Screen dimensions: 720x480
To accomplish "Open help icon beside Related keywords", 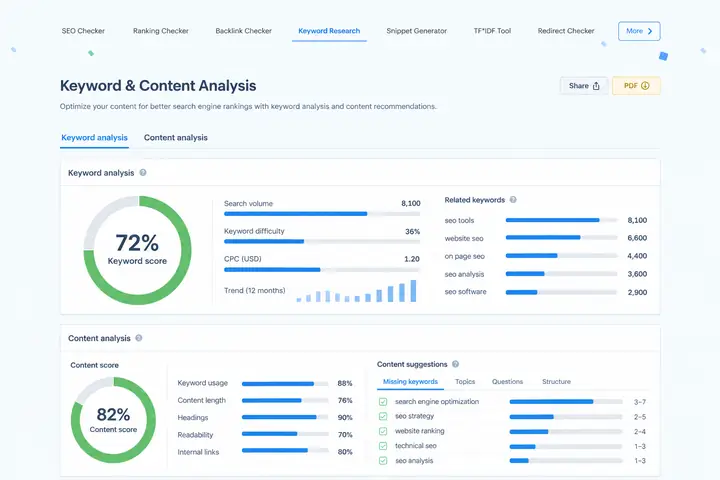I will tap(513, 200).
